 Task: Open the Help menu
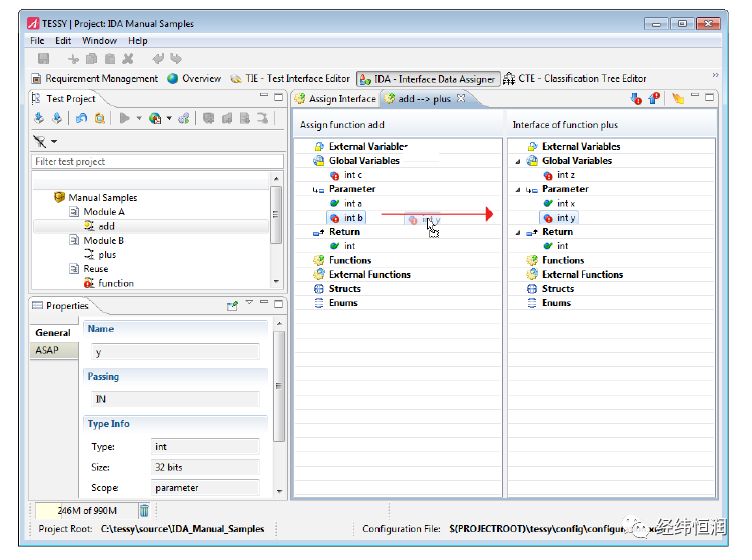coord(138,41)
